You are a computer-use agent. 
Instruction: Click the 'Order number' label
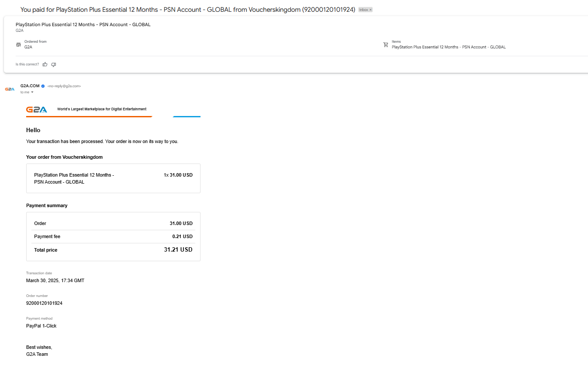click(37, 296)
